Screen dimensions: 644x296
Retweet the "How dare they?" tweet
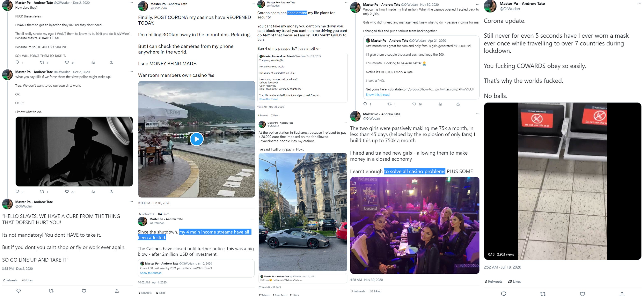coord(42,62)
